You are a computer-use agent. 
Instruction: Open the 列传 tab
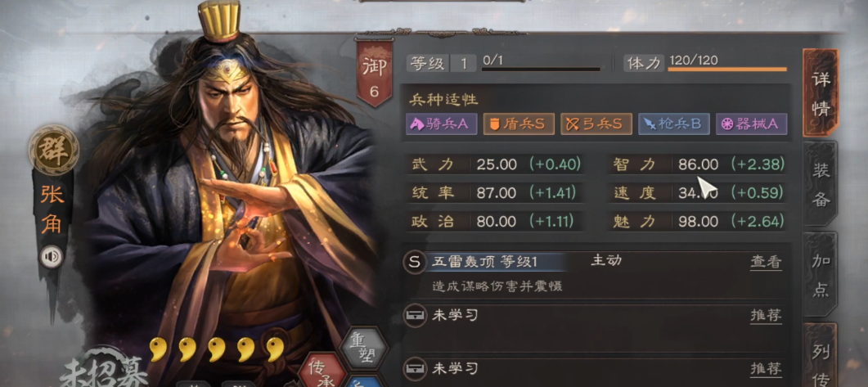coord(821,357)
